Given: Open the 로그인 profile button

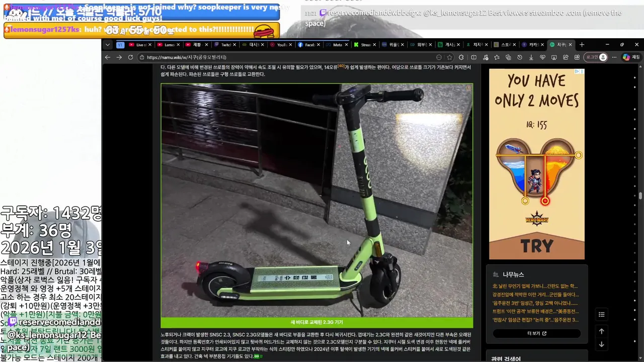Looking at the screenshot, I should point(596,57).
